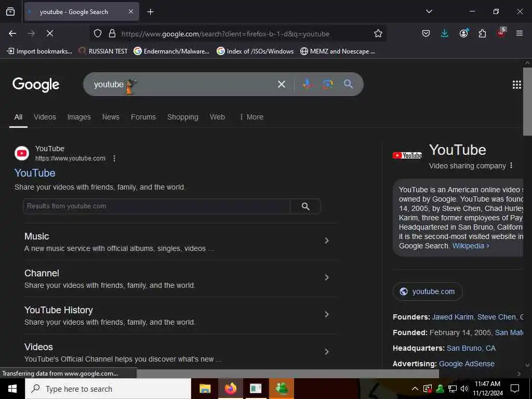Submit search with magnifier icon
The height and width of the screenshot is (399, 532).
pyautogui.click(x=348, y=84)
